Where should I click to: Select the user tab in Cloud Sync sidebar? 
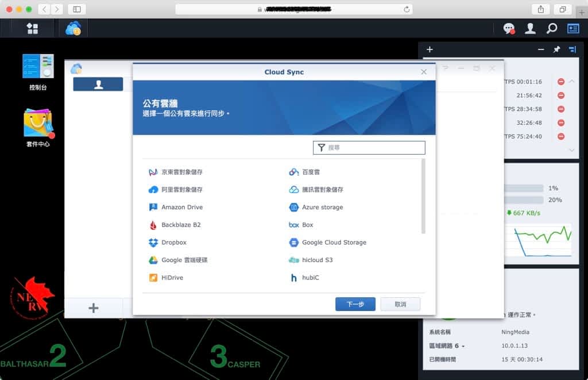pyautogui.click(x=98, y=85)
